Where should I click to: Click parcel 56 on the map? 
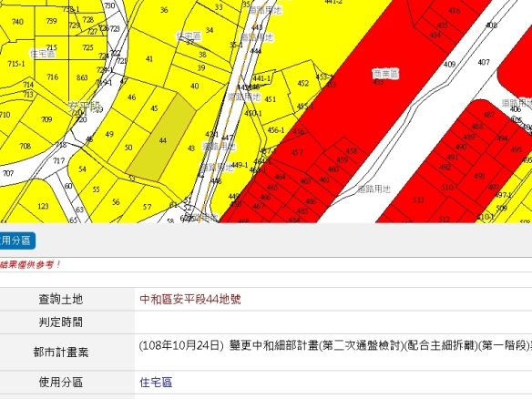pos(116,202)
